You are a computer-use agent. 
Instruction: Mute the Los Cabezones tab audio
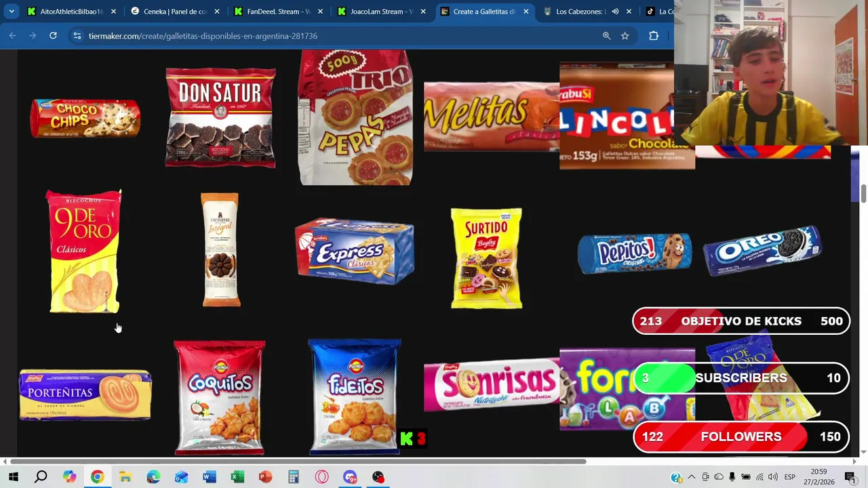(x=615, y=12)
